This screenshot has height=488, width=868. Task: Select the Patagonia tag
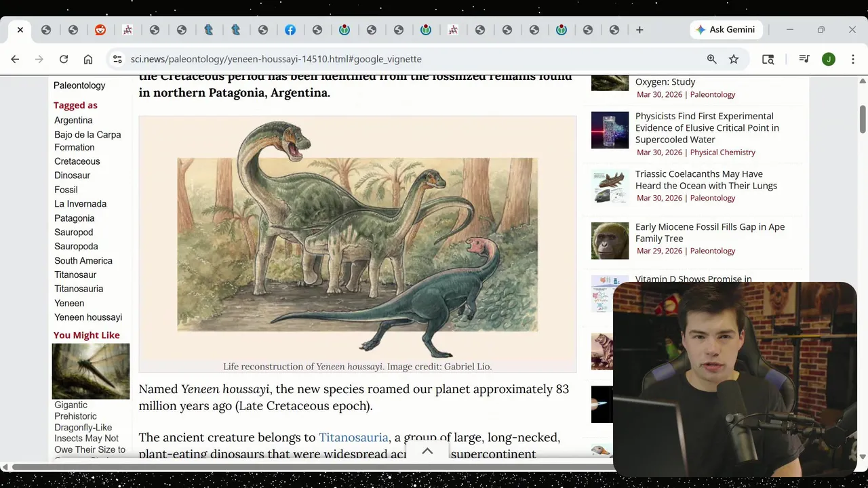pyautogui.click(x=75, y=218)
